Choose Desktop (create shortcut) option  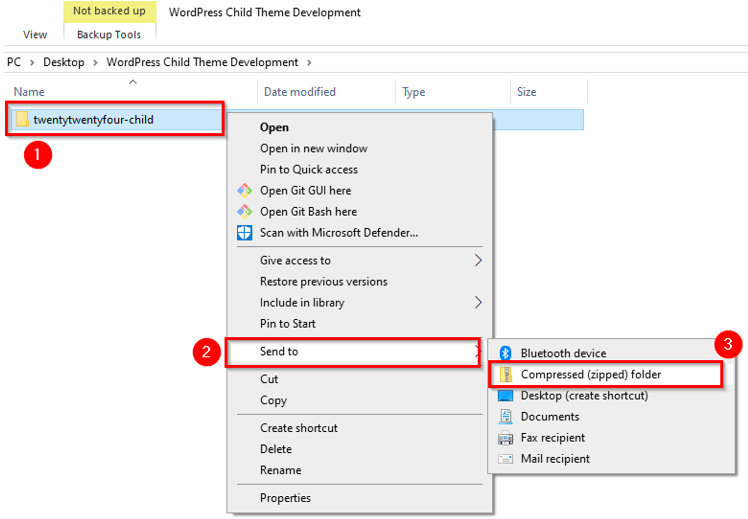click(584, 395)
